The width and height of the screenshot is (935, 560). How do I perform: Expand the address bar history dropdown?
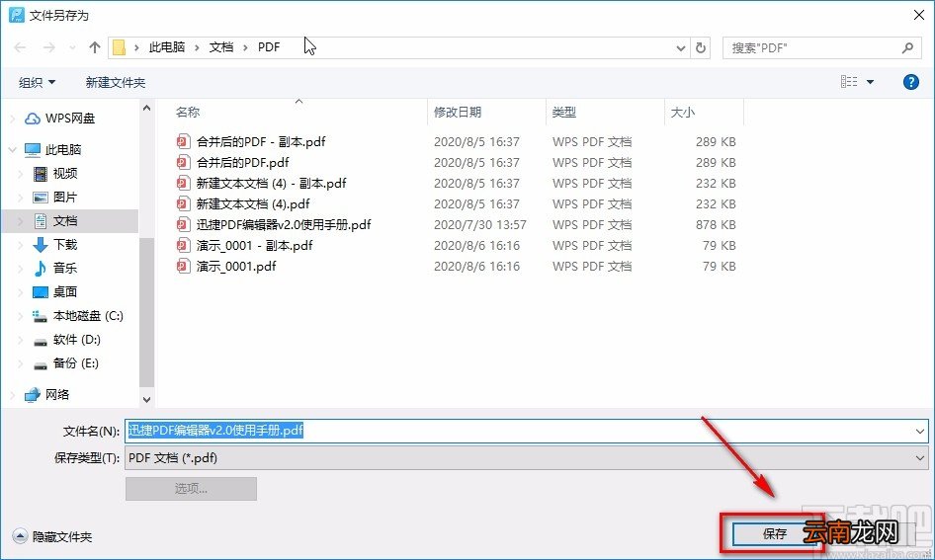pyautogui.click(x=680, y=47)
